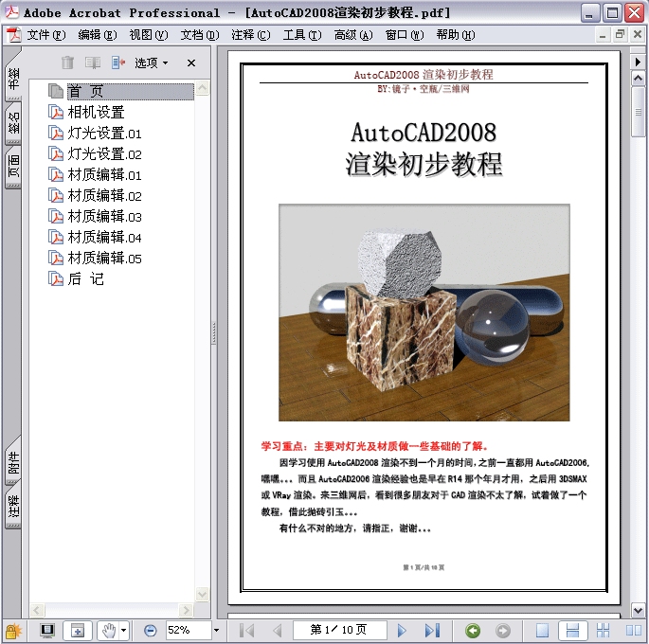Screen dimensions: 649x644
Task: Select continuous facing page layout
Action: pos(603,631)
